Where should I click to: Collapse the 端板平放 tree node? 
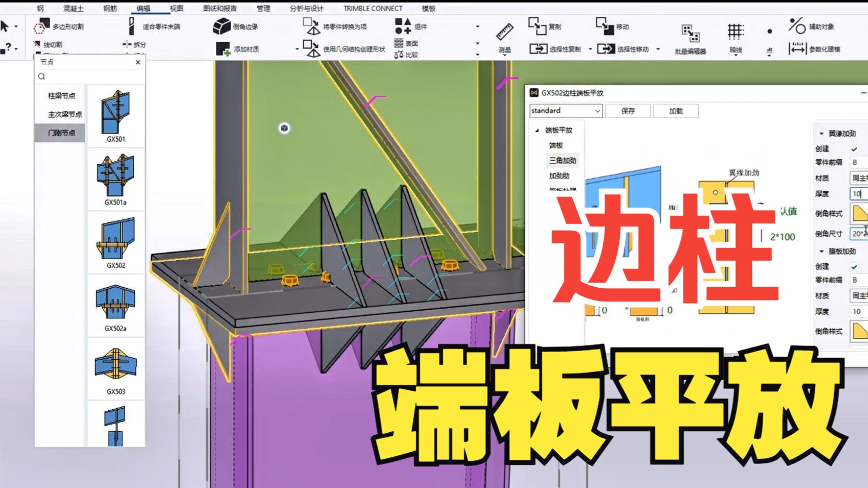[x=537, y=130]
